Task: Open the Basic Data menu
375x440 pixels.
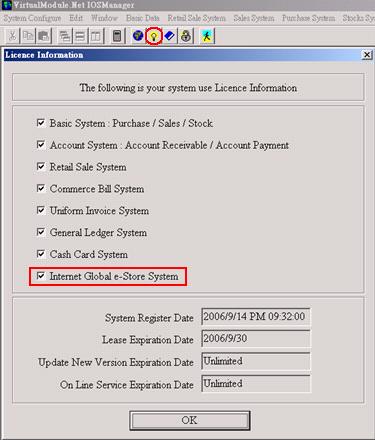Action: 143,18
